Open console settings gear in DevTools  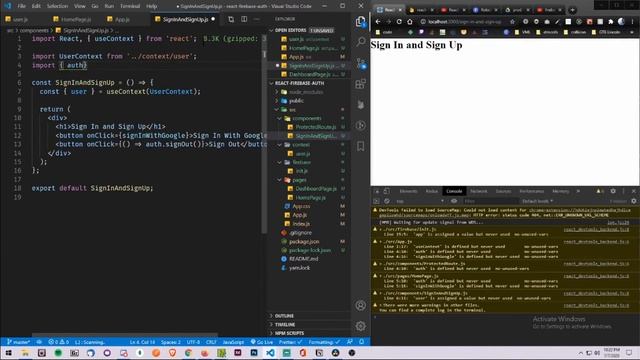point(634,201)
